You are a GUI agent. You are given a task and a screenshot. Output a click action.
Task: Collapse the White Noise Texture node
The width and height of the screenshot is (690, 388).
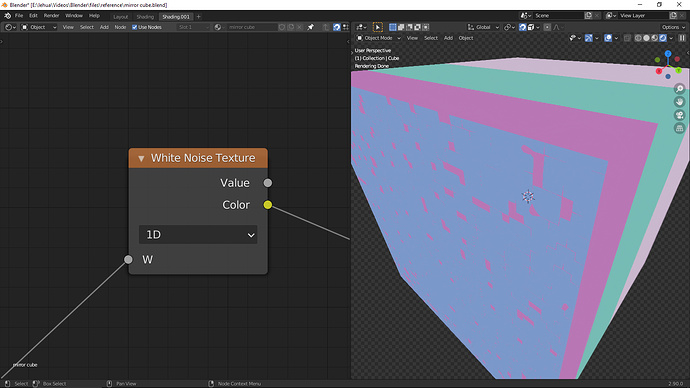[x=141, y=158]
